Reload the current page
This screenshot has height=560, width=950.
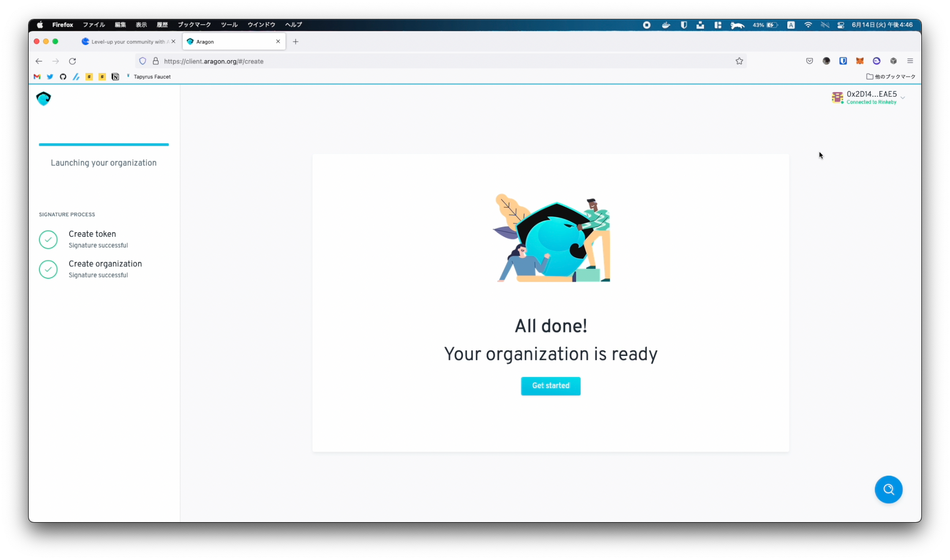click(x=73, y=61)
